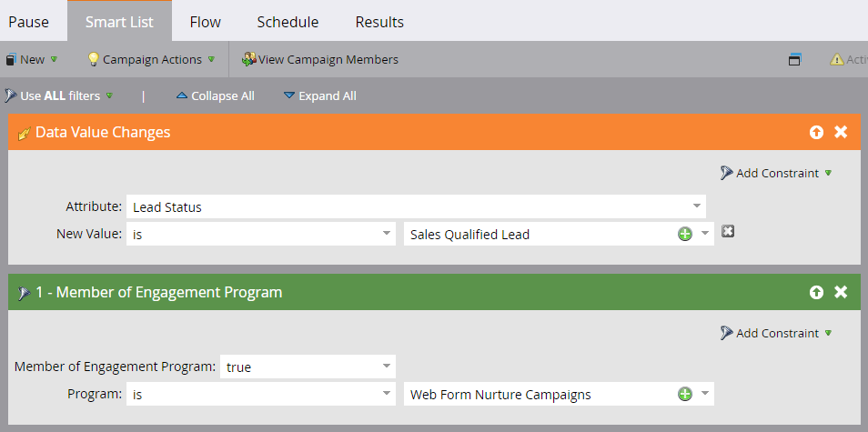Move Member of Engagement Program filter up

pyautogui.click(x=816, y=293)
